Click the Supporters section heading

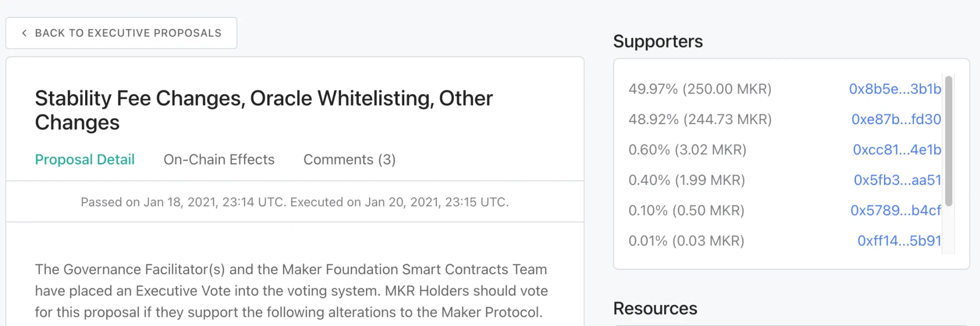[658, 41]
